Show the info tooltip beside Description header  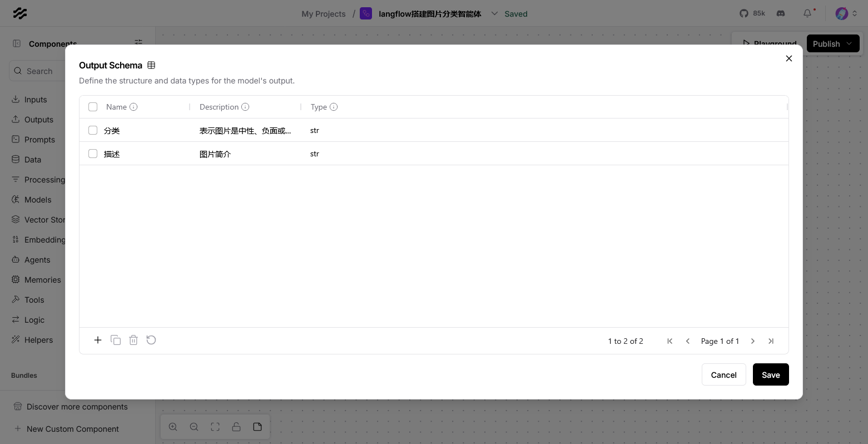point(245,107)
